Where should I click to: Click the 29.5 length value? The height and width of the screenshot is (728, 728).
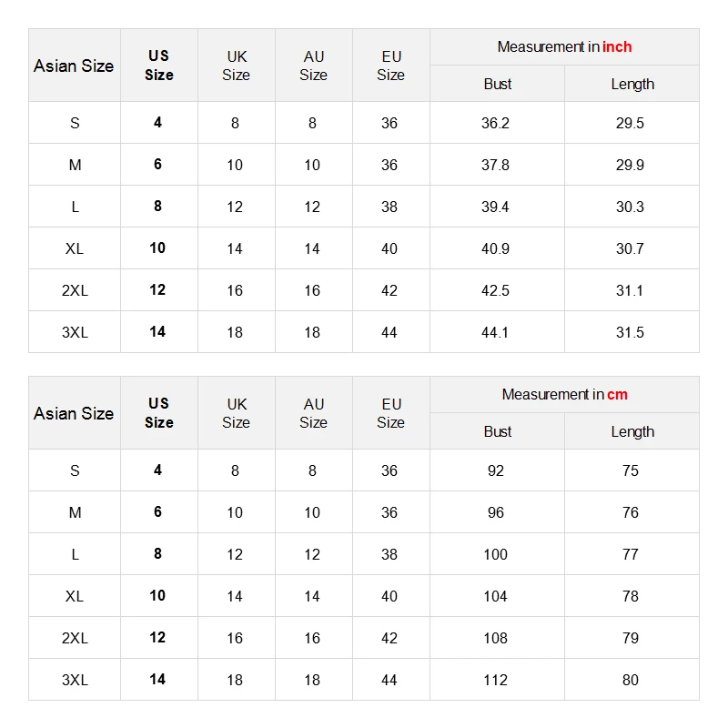(630, 123)
